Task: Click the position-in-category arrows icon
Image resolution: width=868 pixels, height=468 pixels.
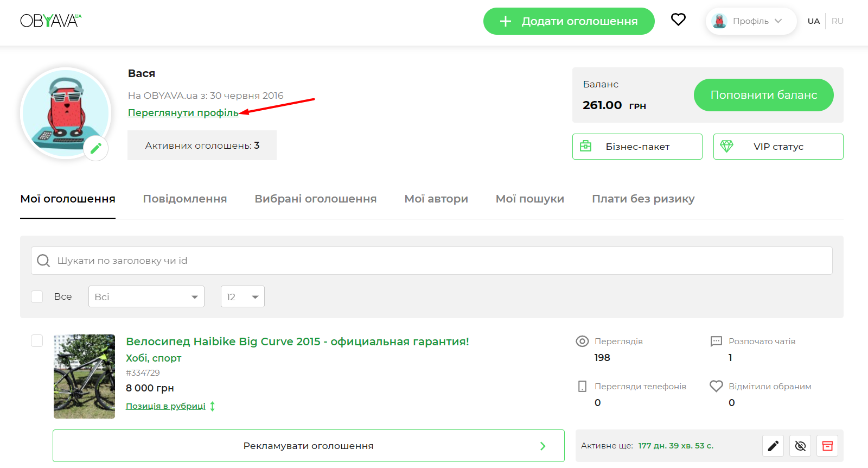Action: [213, 406]
